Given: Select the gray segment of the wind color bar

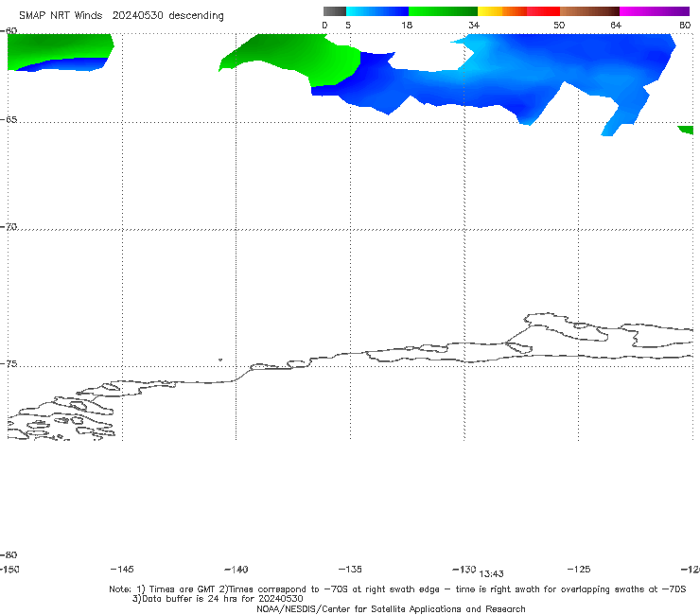Looking at the screenshot, I should (x=334, y=11).
